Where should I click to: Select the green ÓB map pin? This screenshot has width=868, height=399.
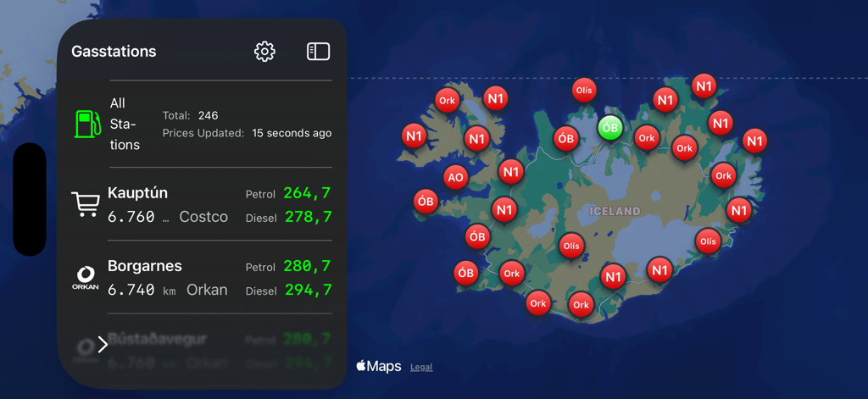point(610,128)
